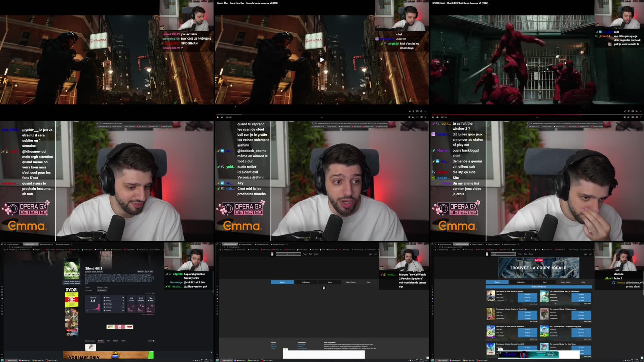Click the Adventure genre tag on Silent Hill 2 page
Screen dimensions: 644x362
click(100, 287)
